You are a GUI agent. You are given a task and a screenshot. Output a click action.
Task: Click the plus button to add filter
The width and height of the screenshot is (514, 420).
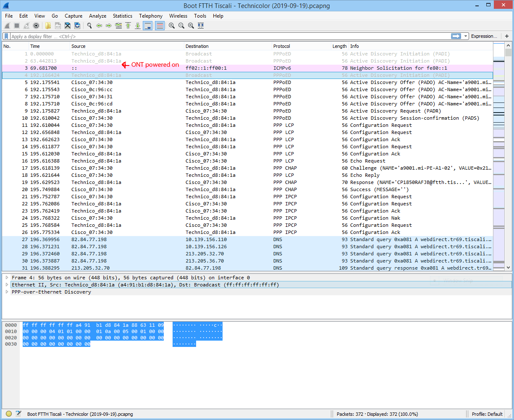(507, 37)
